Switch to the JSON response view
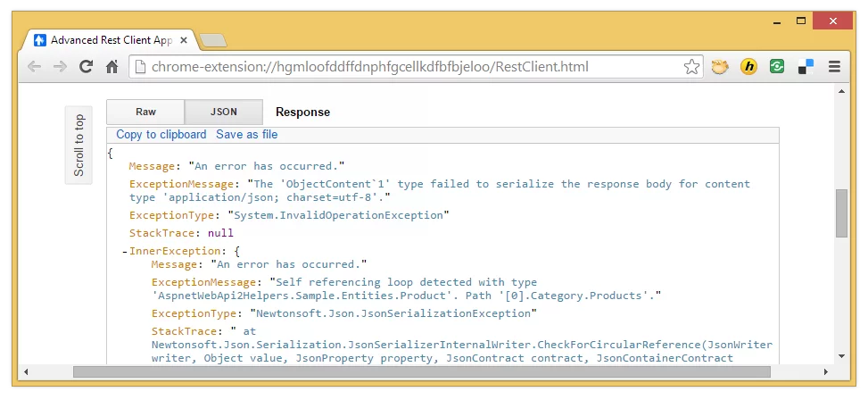 click(224, 112)
